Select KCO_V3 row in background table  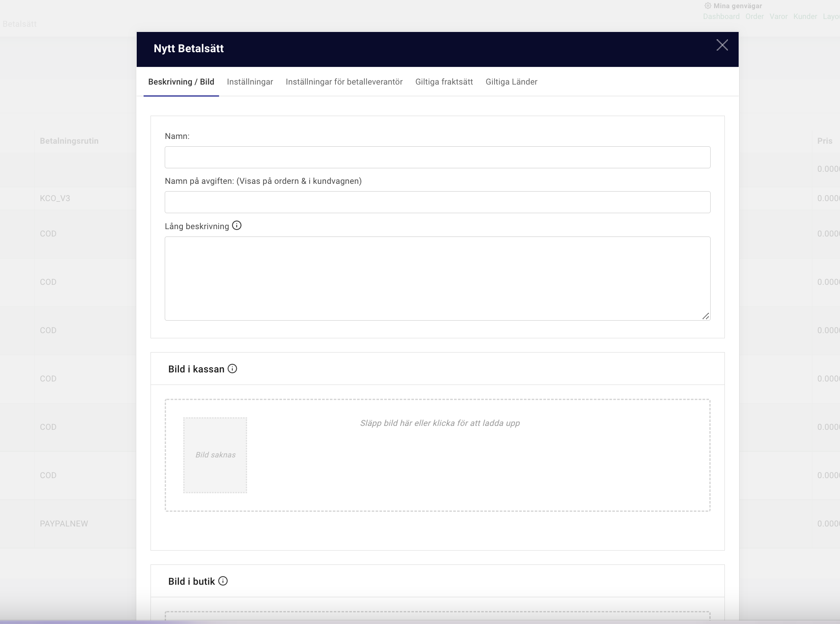click(x=55, y=199)
